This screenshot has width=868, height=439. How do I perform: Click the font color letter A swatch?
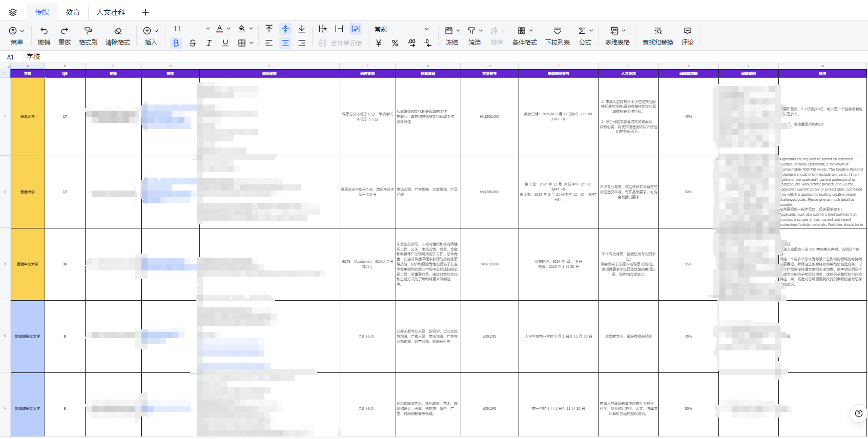(219, 29)
